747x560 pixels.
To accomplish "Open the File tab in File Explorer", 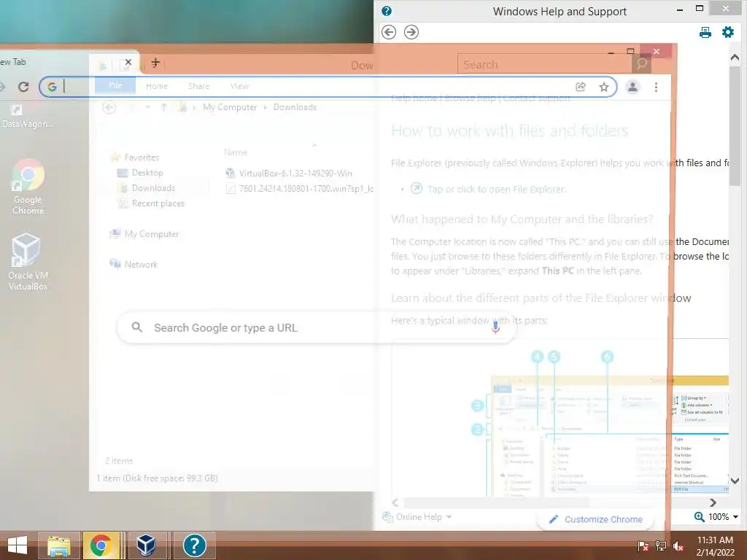I will click(115, 86).
